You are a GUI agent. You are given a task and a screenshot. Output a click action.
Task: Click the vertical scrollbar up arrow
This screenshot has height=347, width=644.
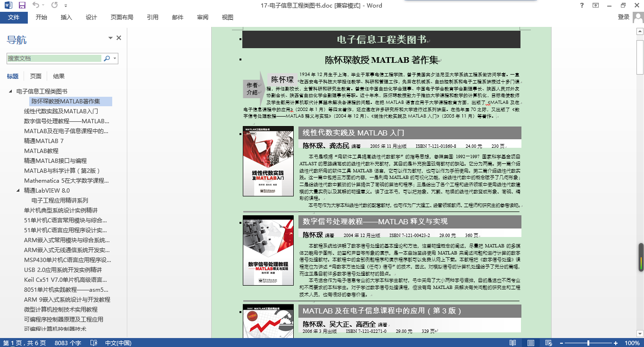click(640, 32)
